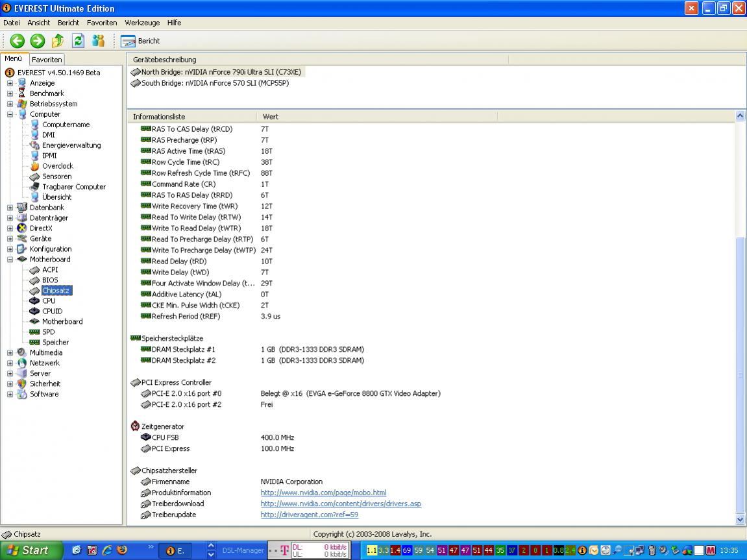Click the Sicherheit shield icon
The image size is (747, 560).
(x=22, y=383)
